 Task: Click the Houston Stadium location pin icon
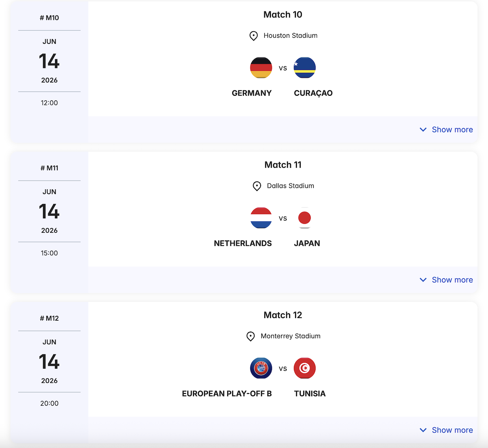pos(253,36)
